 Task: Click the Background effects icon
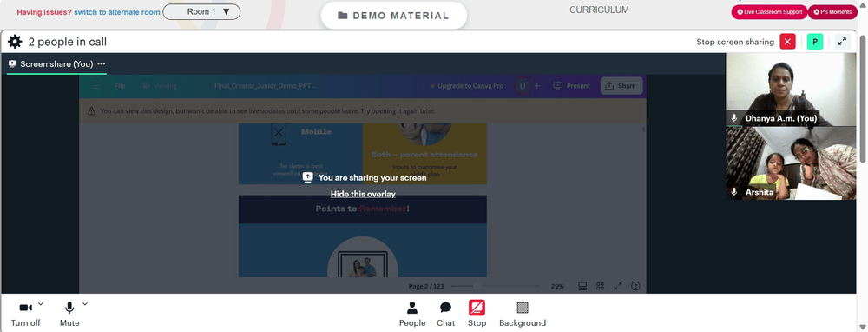[523, 314]
